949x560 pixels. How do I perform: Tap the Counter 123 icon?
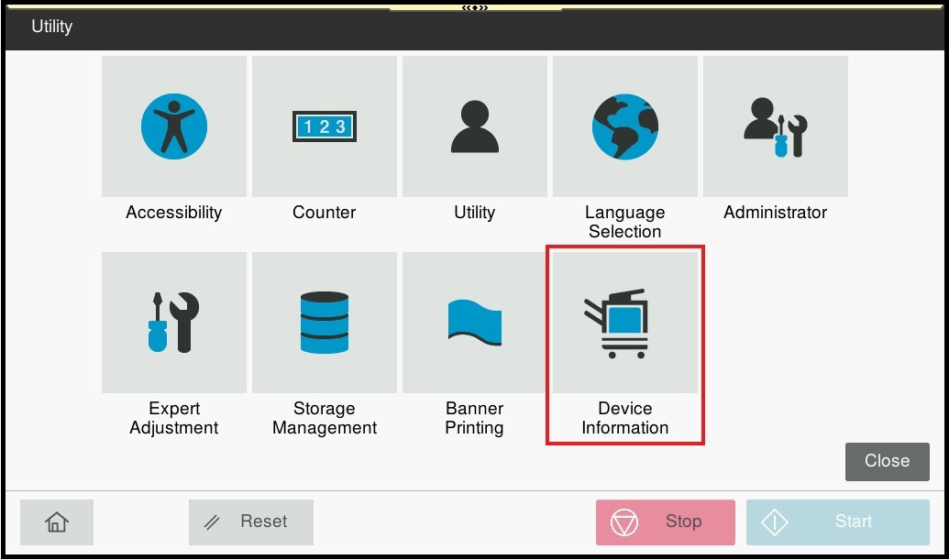325,126
